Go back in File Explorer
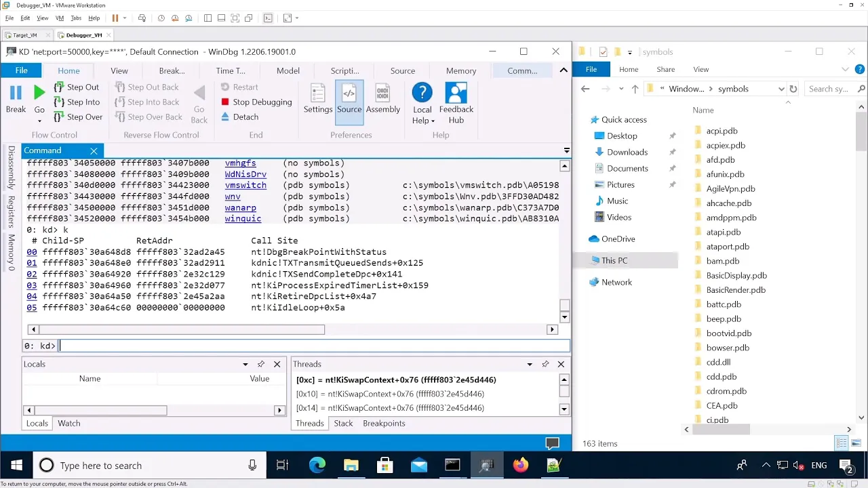Viewport: 868px width, 488px height. (x=585, y=89)
